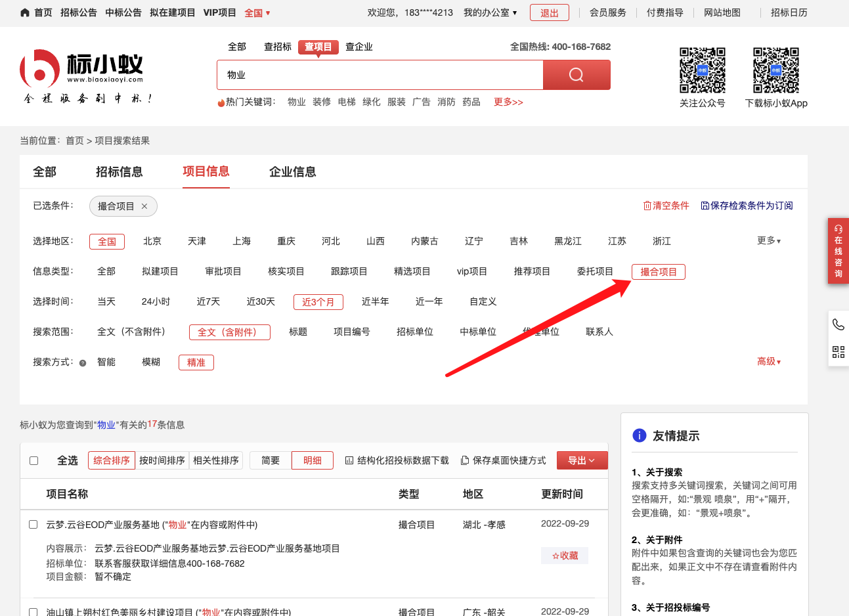Screen dimensions: 849x616
Task: Click the home icon in top navigation
Action: [x=25, y=12]
